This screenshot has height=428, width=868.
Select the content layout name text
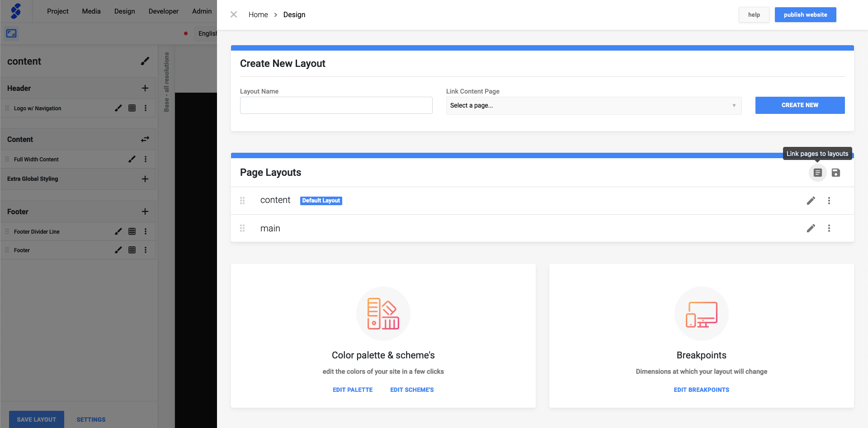click(275, 200)
